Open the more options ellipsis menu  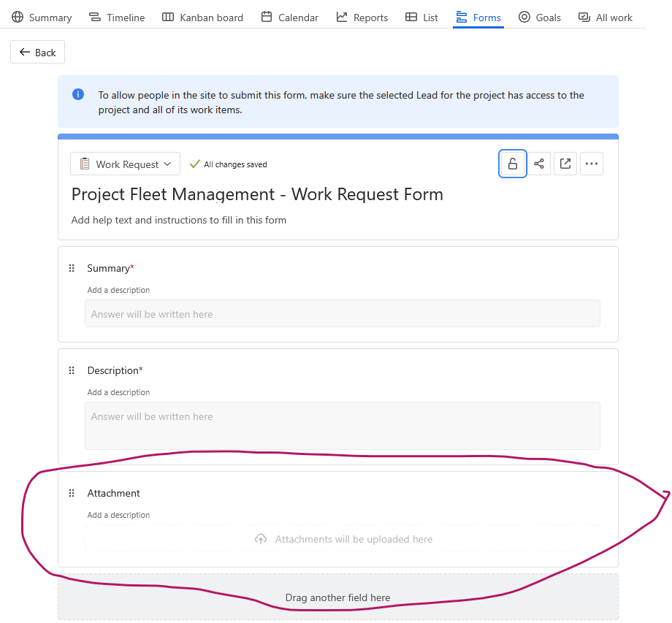tap(591, 163)
